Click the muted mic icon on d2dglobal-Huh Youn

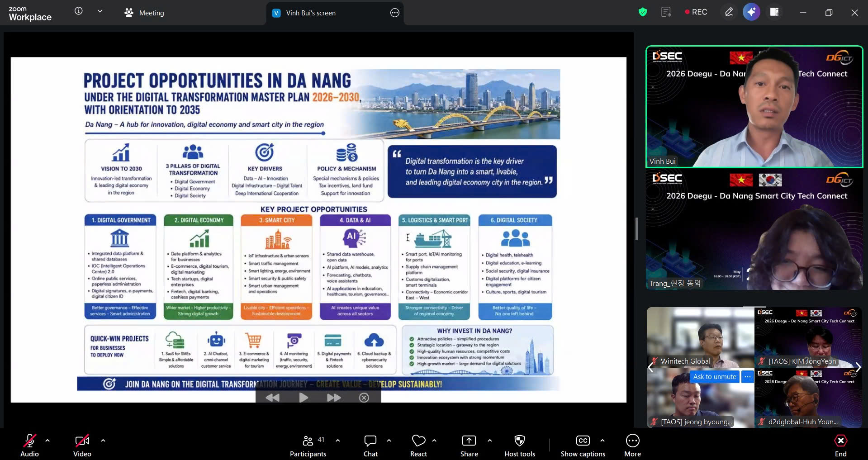[x=762, y=422]
